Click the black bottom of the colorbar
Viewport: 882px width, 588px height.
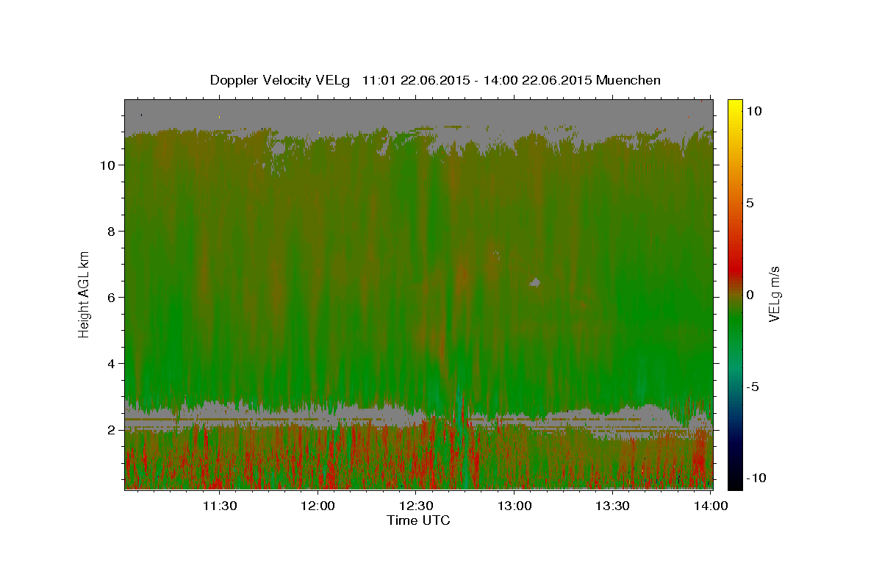pyautogui.click(x=734, y=479)
